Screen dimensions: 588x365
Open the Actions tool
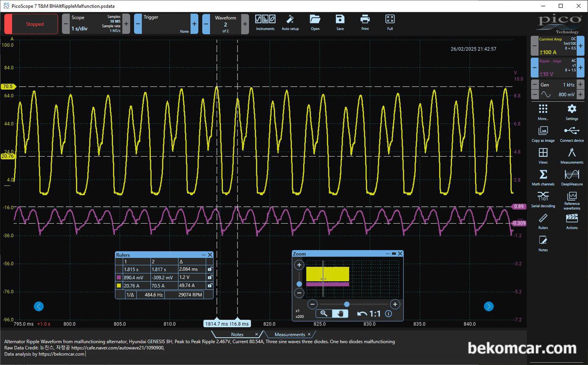click(572, 221)
